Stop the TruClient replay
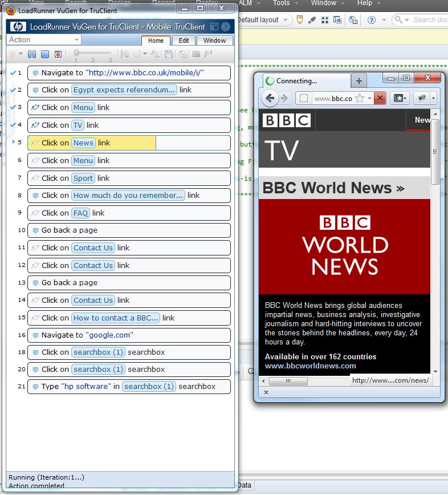This screenshot has height=495, width=448. [x=45, y=54]
